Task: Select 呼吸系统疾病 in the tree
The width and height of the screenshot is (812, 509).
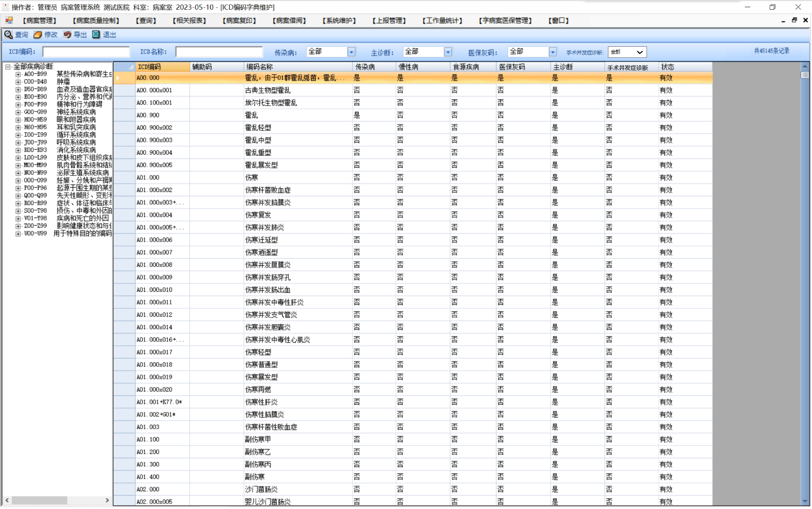Action: (76, 142)
